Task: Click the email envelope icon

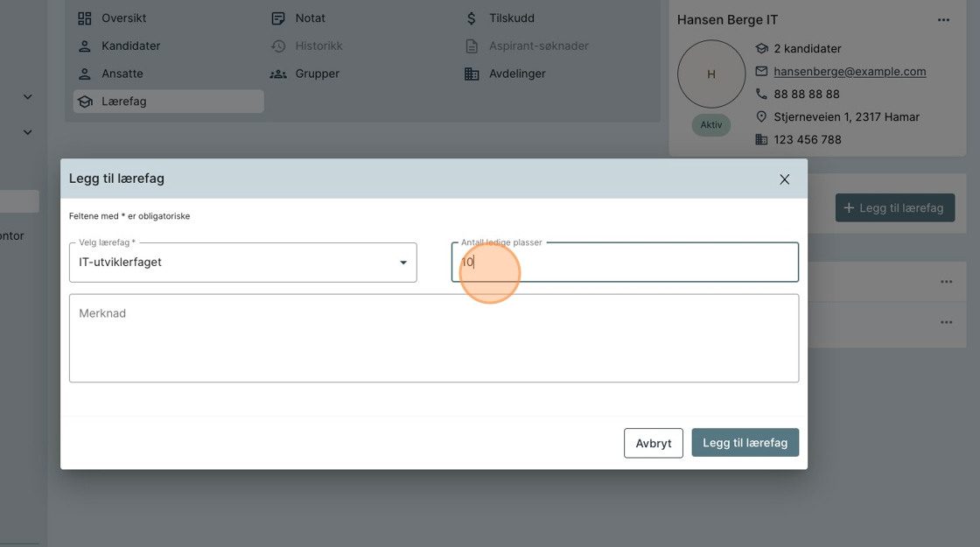Action: click(761, 71)
